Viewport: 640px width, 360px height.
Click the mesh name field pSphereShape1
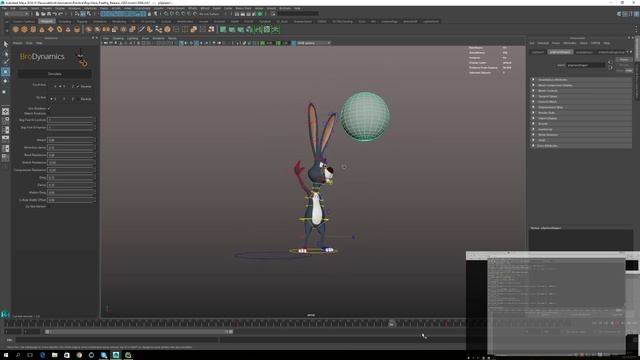coord(586,65)
